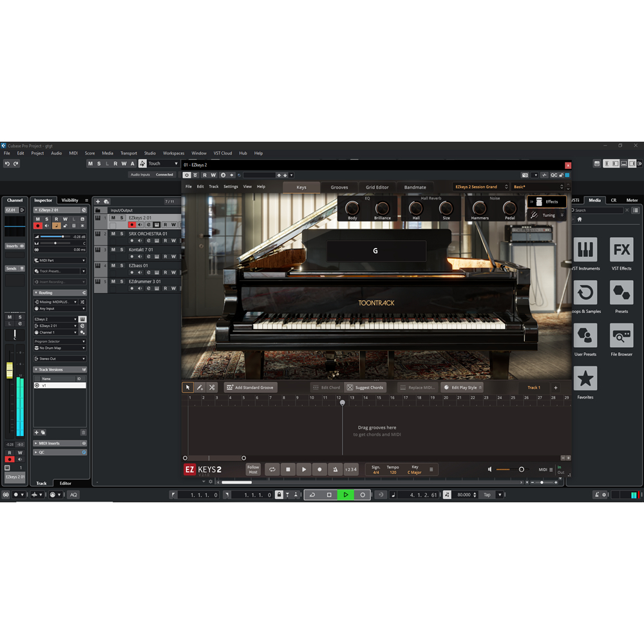Open EZkeys song settings hamburger menu
The image size is (644, 644).
[431, 469]
